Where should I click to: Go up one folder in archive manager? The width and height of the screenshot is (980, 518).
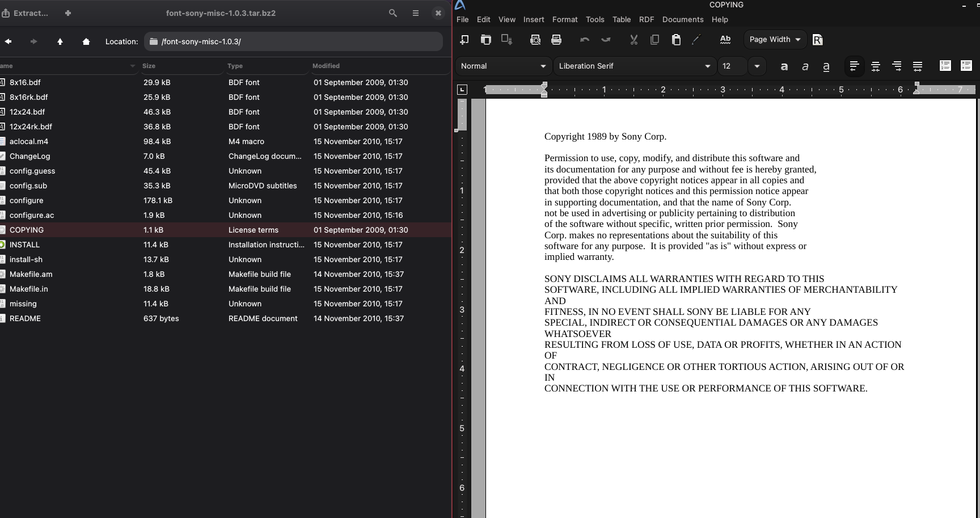60,41
